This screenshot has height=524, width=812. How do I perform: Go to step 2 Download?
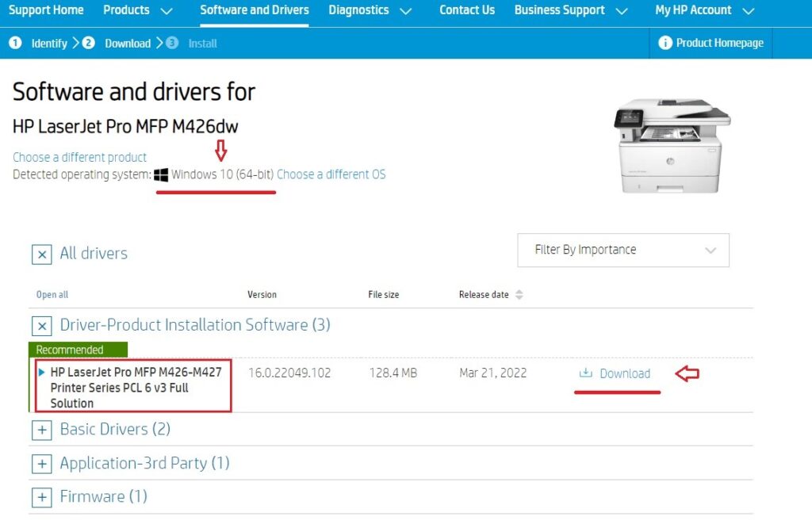point(128,44)
